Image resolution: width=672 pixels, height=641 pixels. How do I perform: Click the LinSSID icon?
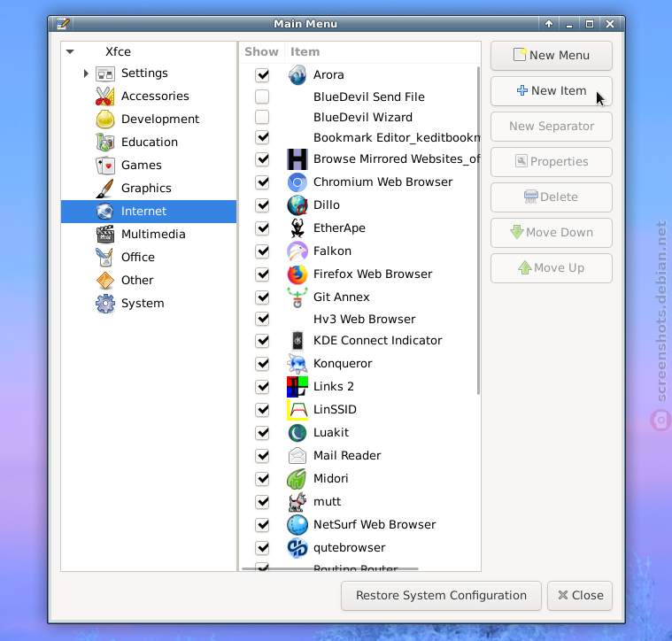click(297, 410)
